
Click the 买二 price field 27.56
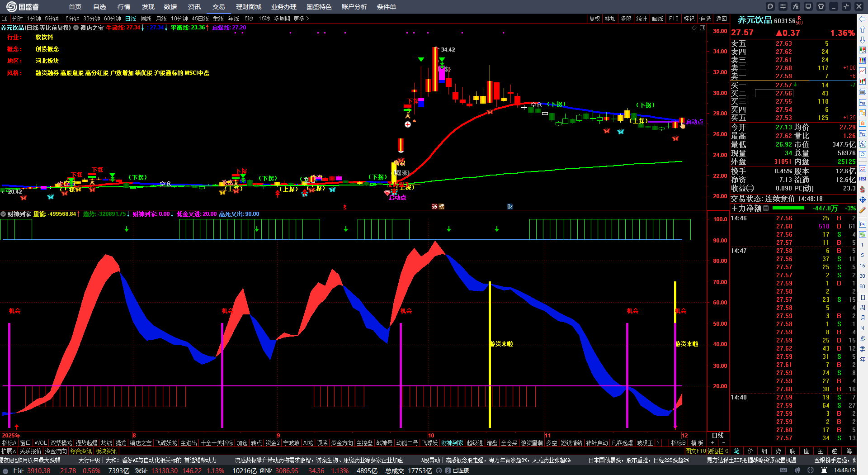(x=774, y=93)
